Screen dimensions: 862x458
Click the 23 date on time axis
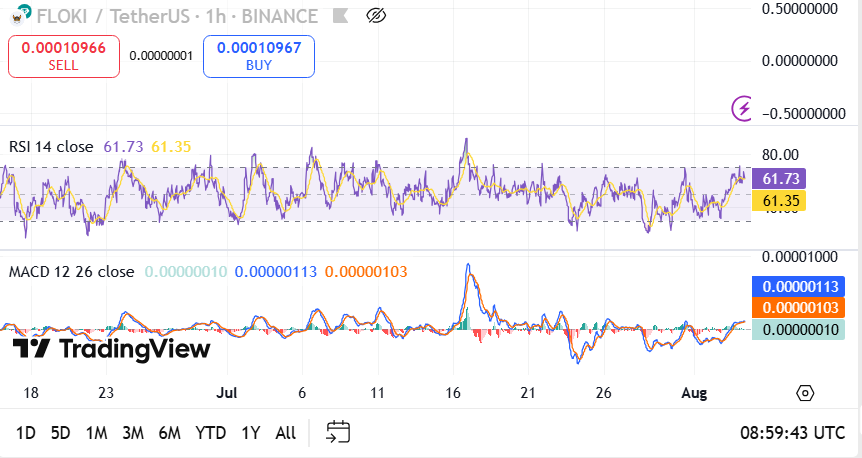tap(106, 393)
